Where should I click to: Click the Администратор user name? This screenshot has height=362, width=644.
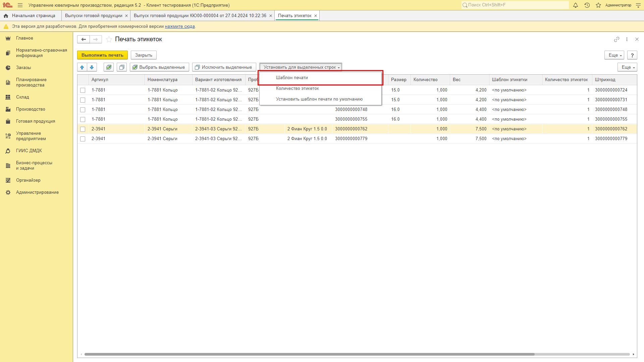point(618,5)
